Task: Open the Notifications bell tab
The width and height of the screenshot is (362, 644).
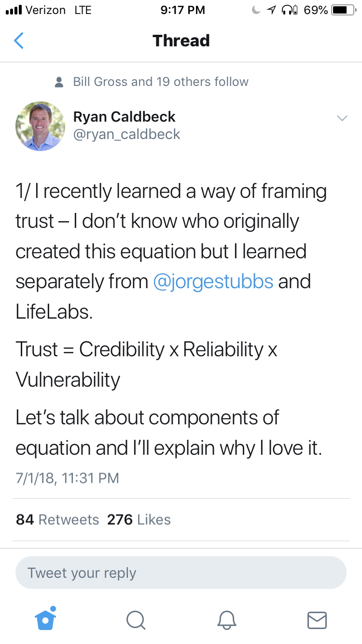Action: [226, 620]
